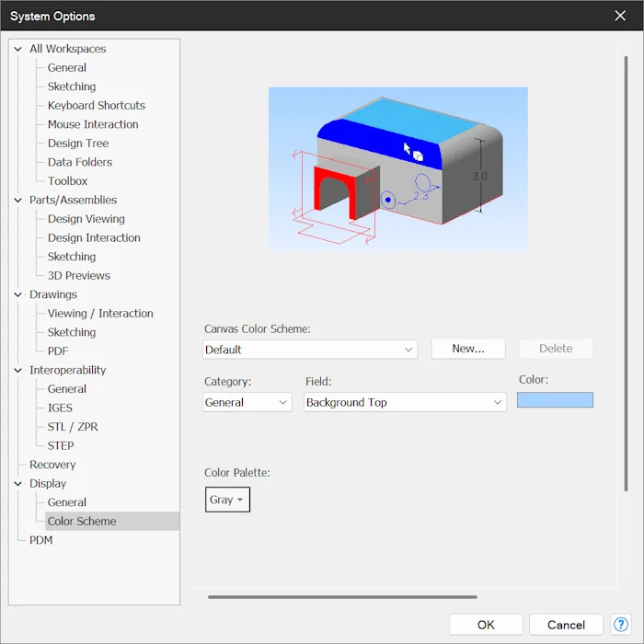Collapse the Interoperability tree node
644x644 pixels.
(x=18, y=370)
